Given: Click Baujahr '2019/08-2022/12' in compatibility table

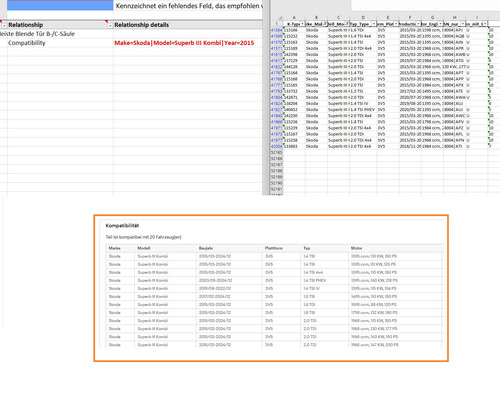Looking at the screenshot, I should pos(215,288).
